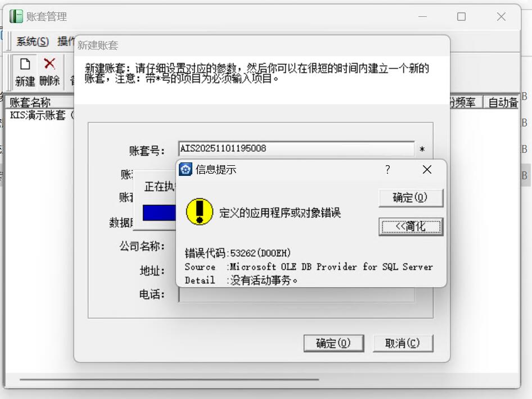Image resolution: width=532 pixels, height=399 pixels.
Task: Confirm new account set with 确定(O)
Action: pos(333,343)
